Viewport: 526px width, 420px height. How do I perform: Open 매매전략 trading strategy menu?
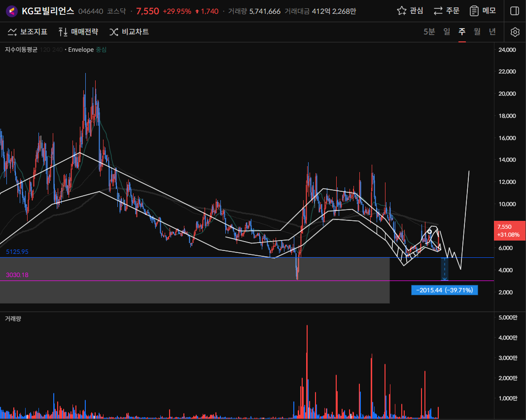coord(78,32)
